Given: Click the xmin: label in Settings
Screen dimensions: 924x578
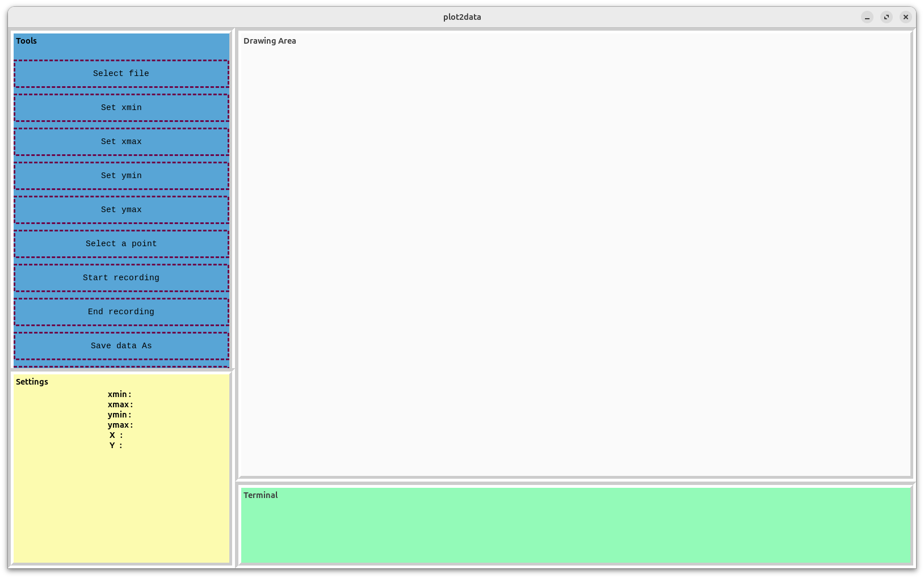Looking at the screenshot, I should pos(120,394).
